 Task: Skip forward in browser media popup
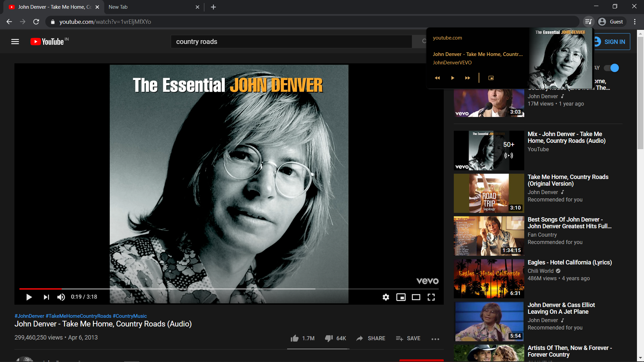point(468,78)
